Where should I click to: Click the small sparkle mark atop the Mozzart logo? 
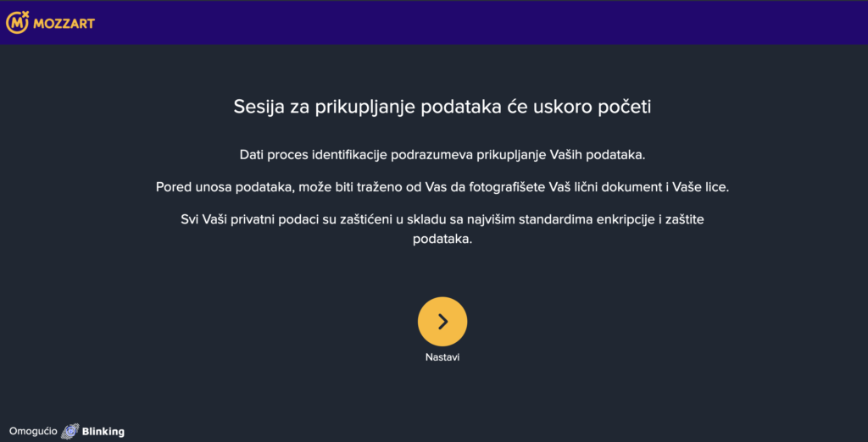pyautogui.click(x=25, y=14)
